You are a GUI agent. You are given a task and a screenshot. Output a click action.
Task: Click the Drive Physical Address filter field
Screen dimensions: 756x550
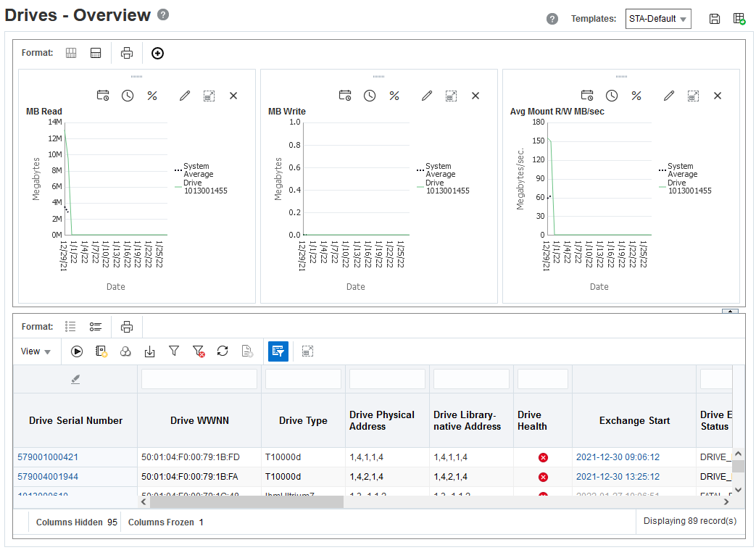pyautogui.click(x=387, y=379)
